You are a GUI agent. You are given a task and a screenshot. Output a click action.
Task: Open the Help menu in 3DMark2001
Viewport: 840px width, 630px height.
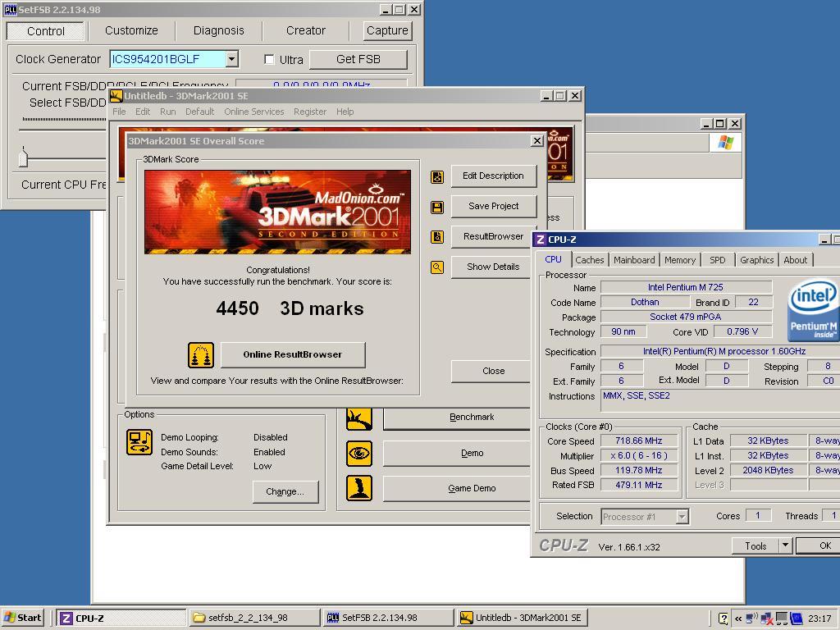tap(345, 112)
